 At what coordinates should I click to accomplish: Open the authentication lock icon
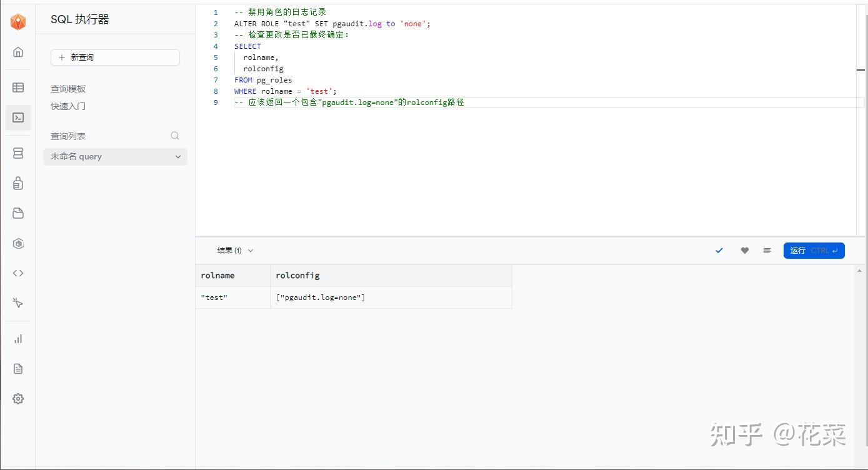(18, 183)
